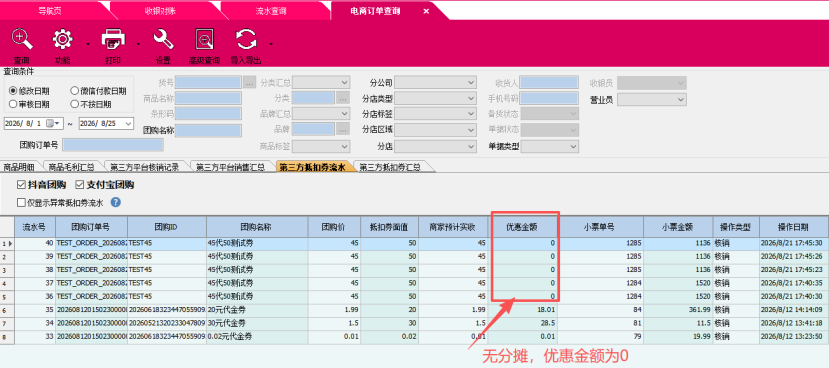829x368 pixels.
Task: Click the 收货人 input field
Action: point(550,82)
